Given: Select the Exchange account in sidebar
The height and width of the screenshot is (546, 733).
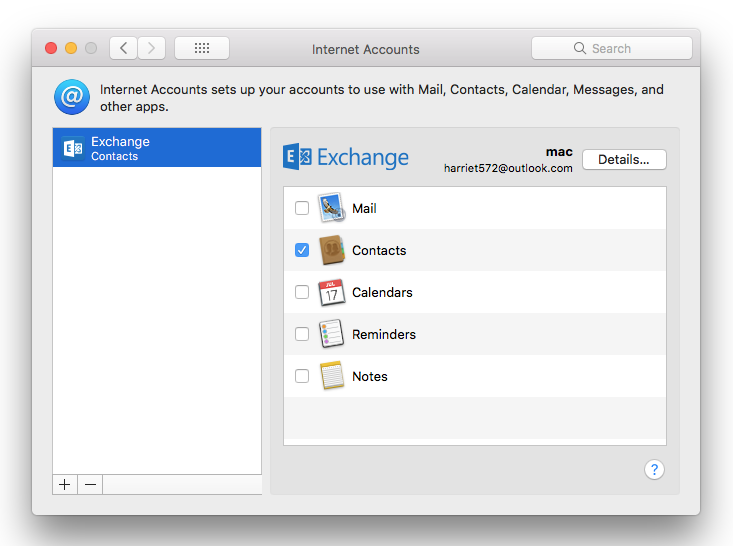Looking at the screenshot, I should click(156, 148).
